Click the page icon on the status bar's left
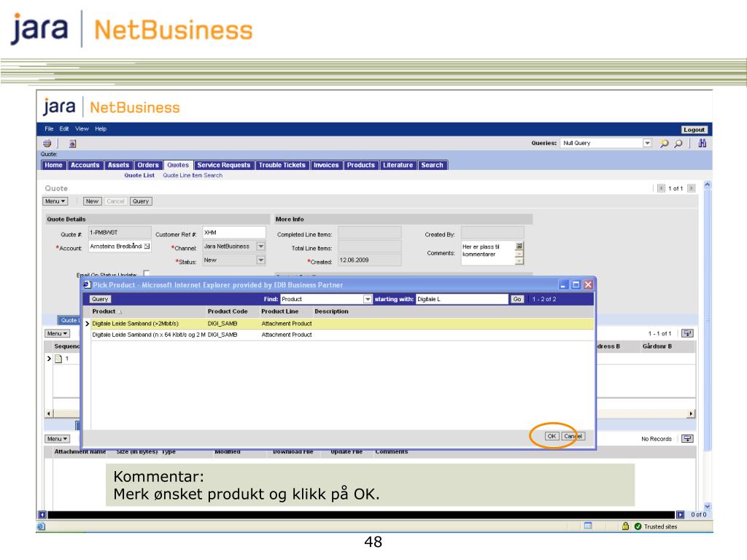 (41, 526)
